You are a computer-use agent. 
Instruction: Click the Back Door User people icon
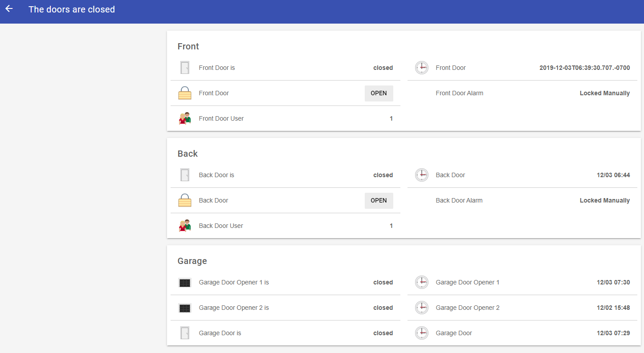tap(185, 226)
